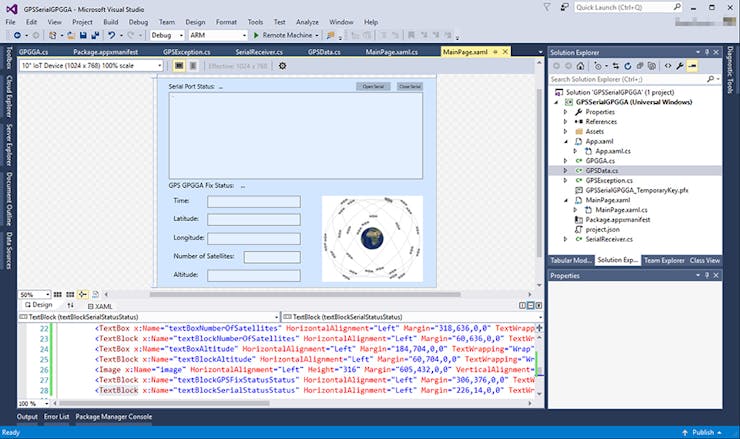Click the Pending Changes Filter icon

(598, 66)
